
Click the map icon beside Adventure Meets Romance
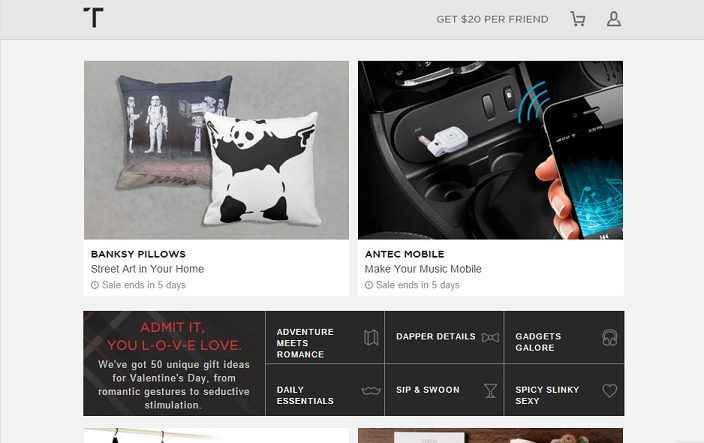371,338
